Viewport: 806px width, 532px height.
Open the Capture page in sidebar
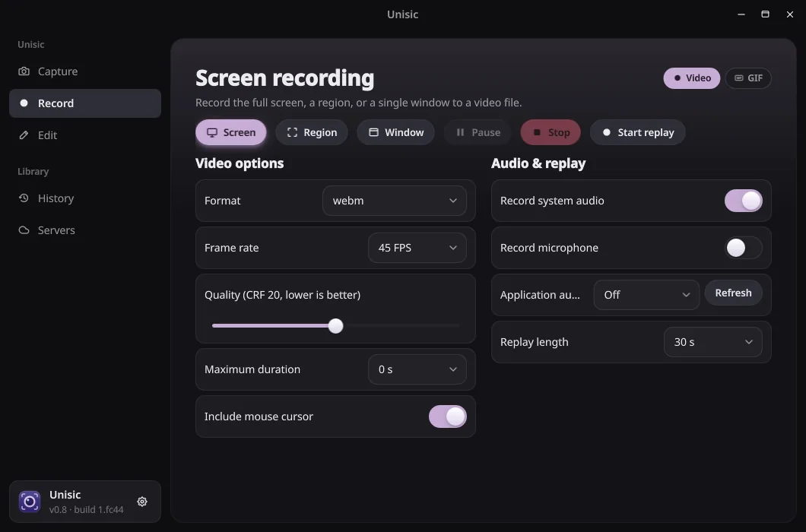pyautogui.click(x=85, y=71)
